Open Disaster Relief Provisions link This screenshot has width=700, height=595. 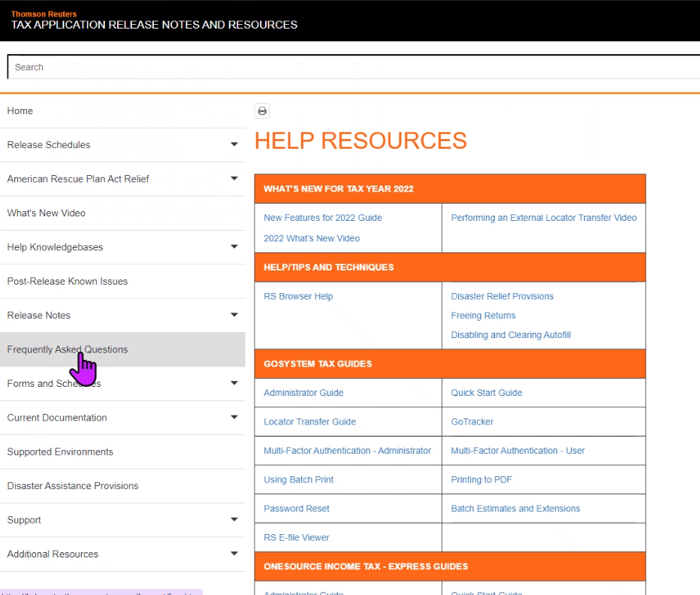tap(502, 296)
